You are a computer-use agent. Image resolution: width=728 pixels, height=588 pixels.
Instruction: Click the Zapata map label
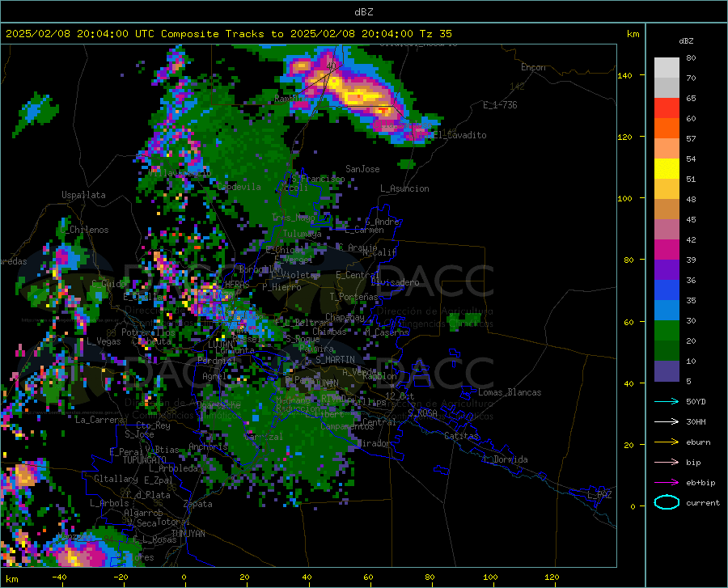(x=198, y=504)
